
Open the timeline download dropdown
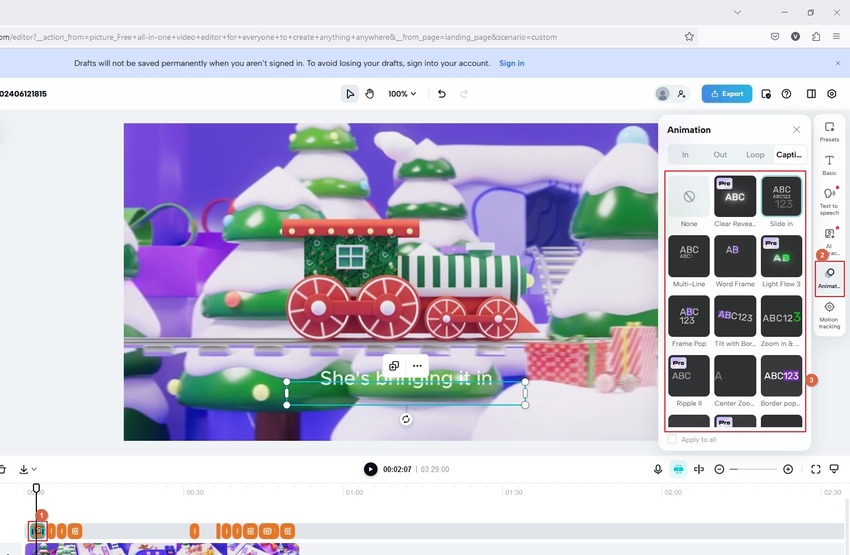27,469
